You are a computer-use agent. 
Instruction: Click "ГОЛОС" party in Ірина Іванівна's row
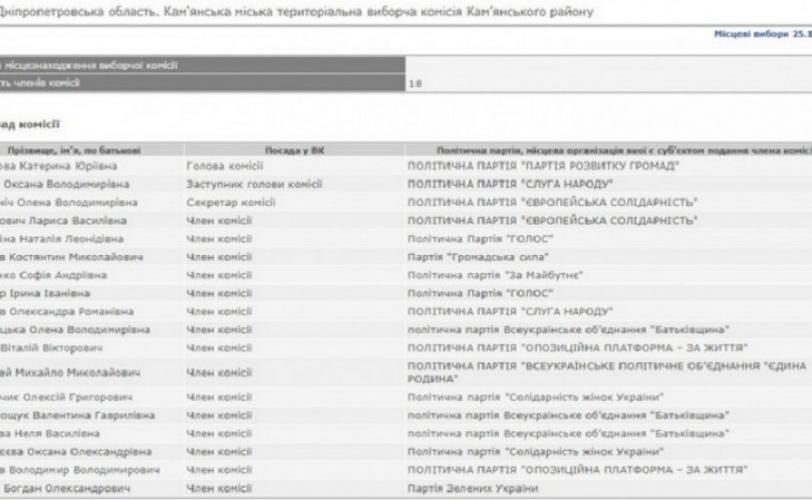[x=480, y=293]
